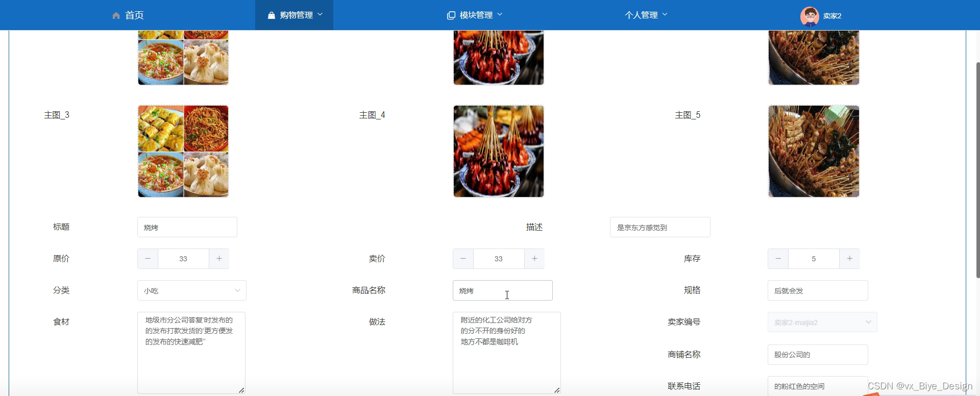Image resolution: width=980 pixels, height=396 pixels.
Task: Click the 卖家2 username text
Action: tap(832, 16)
